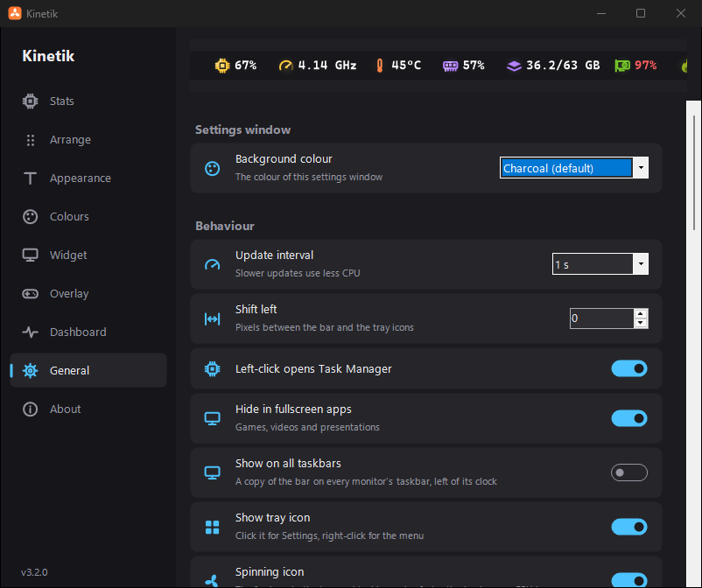This screenshot has width=702, height=588.
Task: Click the RAM memory icon in preview bar
Action: (x=451, y=66)
